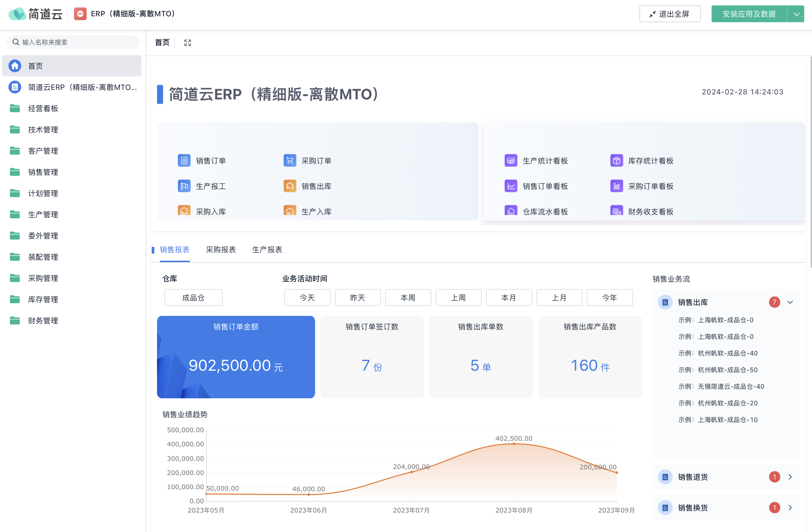This screenshot has width=812, height=532.
Task: Open the 生产报工 production reporting icon
Action: click(x=184, y=186)
